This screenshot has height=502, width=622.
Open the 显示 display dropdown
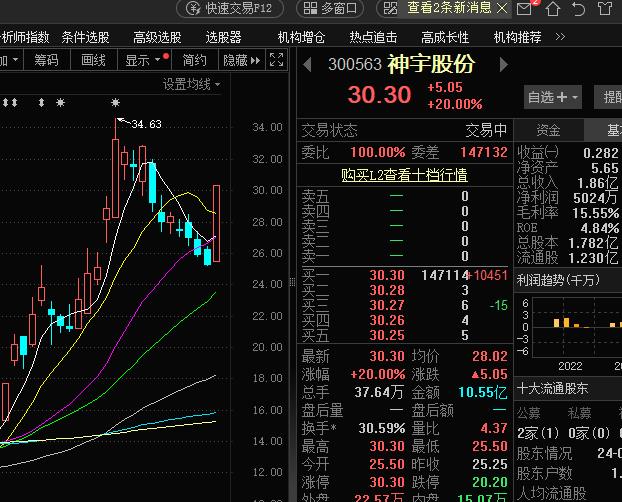click(143, 60)
